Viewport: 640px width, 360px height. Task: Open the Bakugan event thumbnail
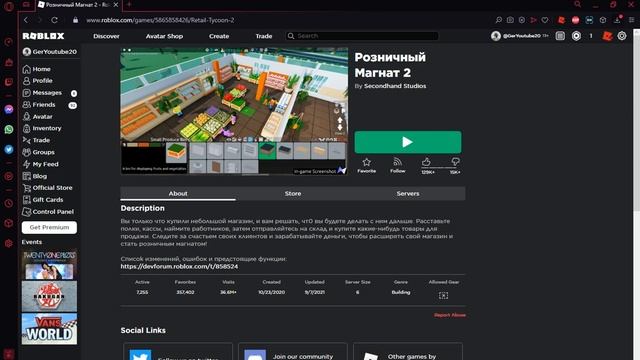[x=49, y=296]
